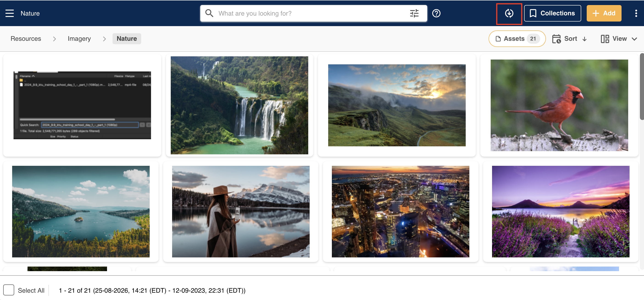Toggle the Select All checkbox

(9, 290)
